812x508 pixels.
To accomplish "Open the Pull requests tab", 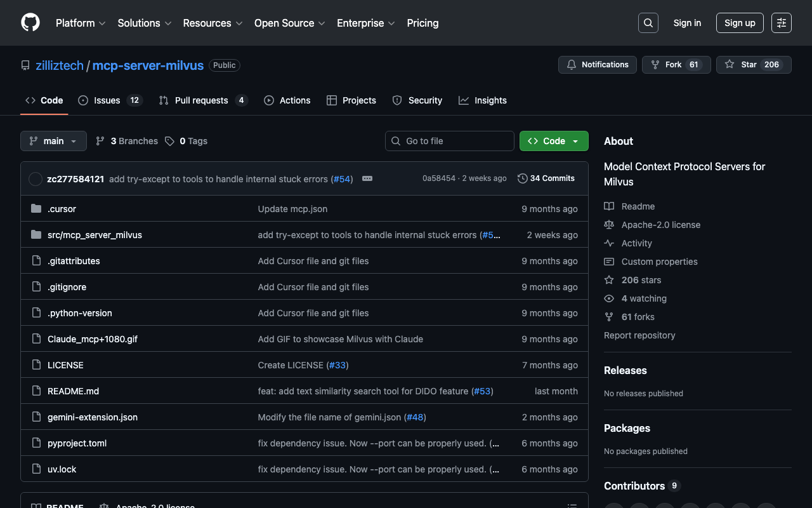I will [202, 100].
